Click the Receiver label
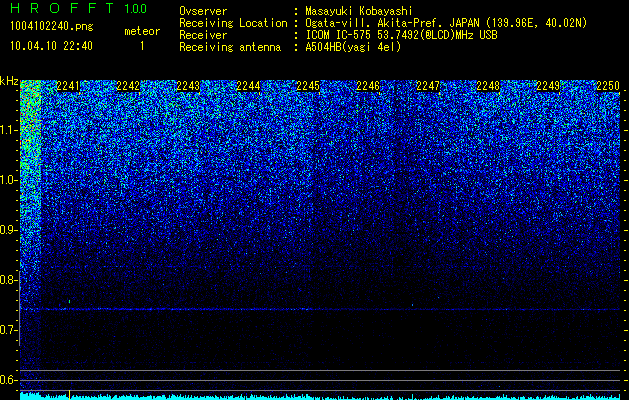The image size is (629, 400). [x=203, y=35]
